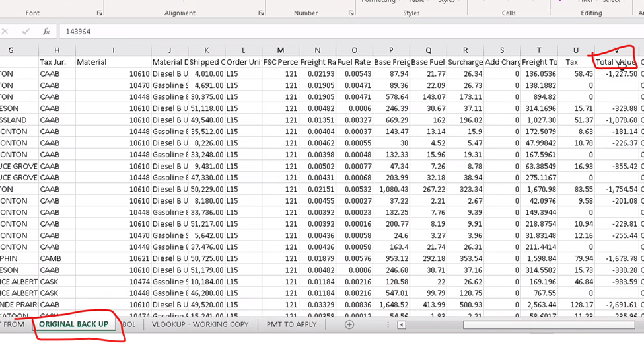Screen dimensions: 644x343
Task: Select tax cell 128.17
Action: pos(576,305)
